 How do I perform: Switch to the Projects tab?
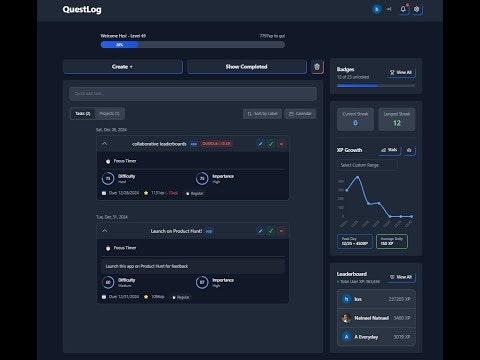coord(109,114)
